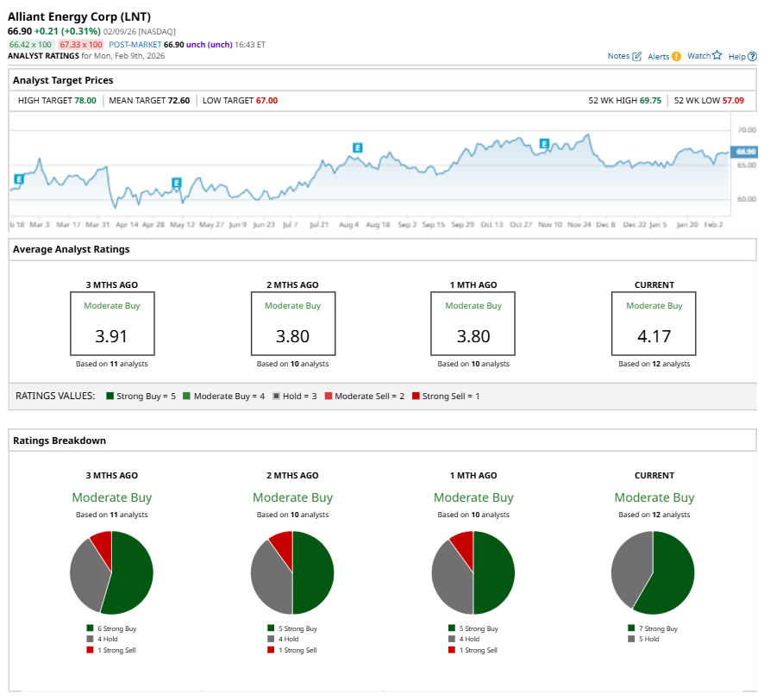Click the Notes pencil icon
This screenshot has height=700, width=770.
(x=637, y=57)
